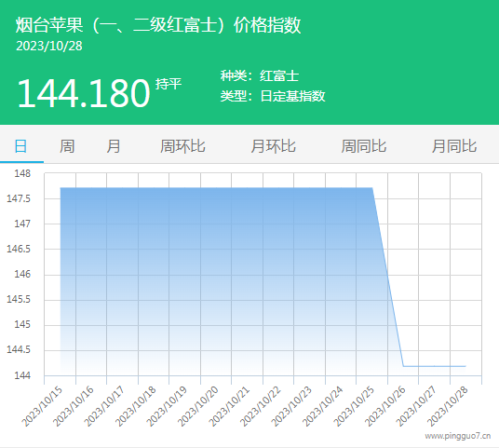Viewport: 499px width, 448px height.
Task: Select the 周同比 tab
Action: (363, 146)
